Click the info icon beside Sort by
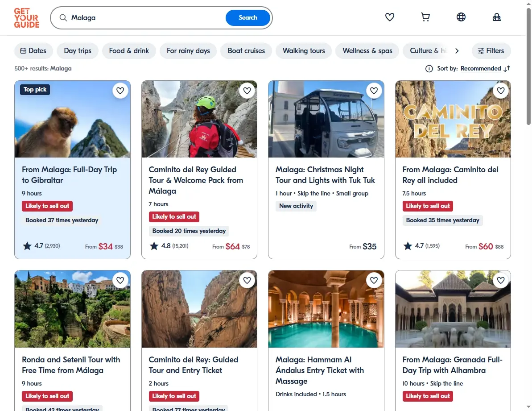The width and height of the screenshot is (532, 411). click(429, 69)
